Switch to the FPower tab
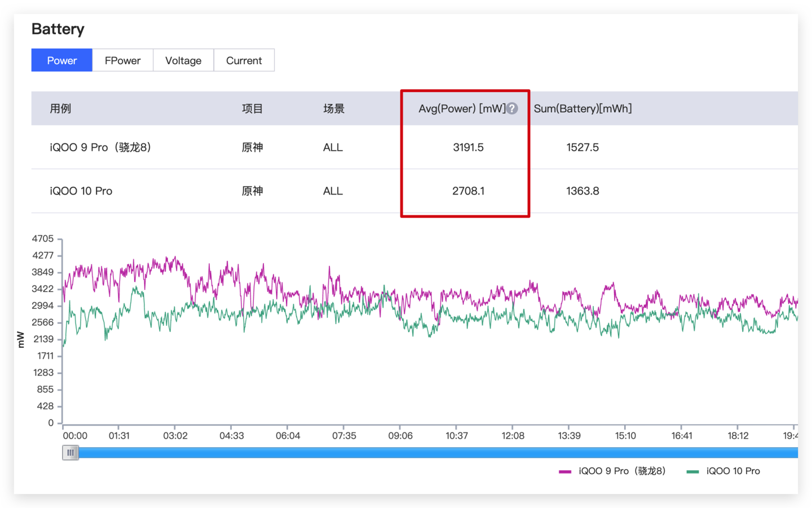The height and width of the screenshot is (508, 812). (122, 60)
